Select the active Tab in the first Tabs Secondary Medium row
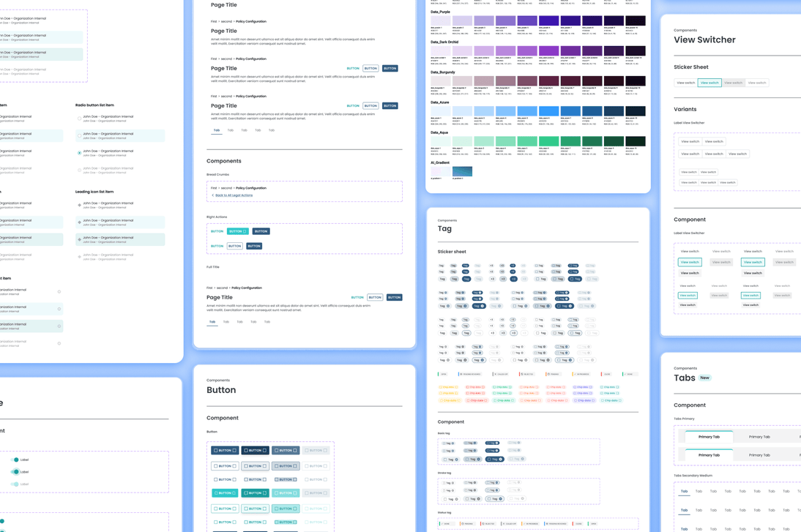Screen dimensions: 801x532 click(x=684, y=492)
